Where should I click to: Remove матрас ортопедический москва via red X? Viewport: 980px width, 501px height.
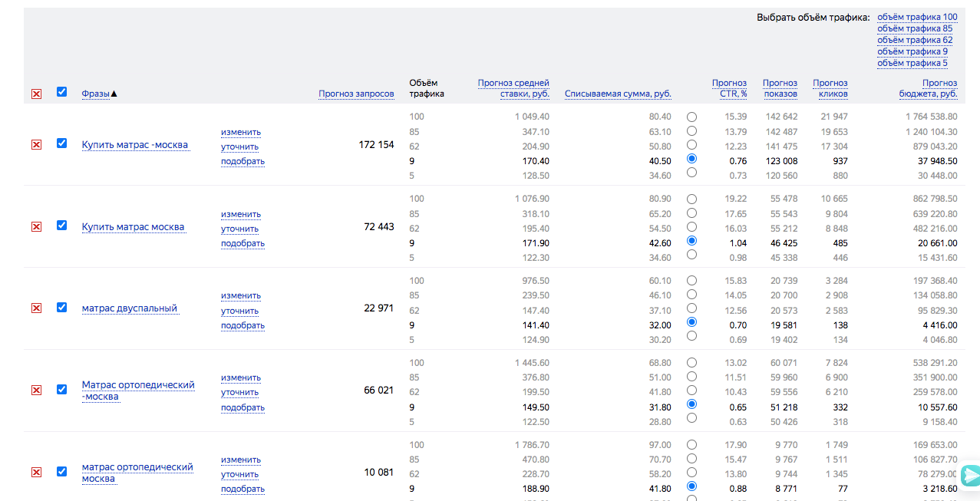36,472
